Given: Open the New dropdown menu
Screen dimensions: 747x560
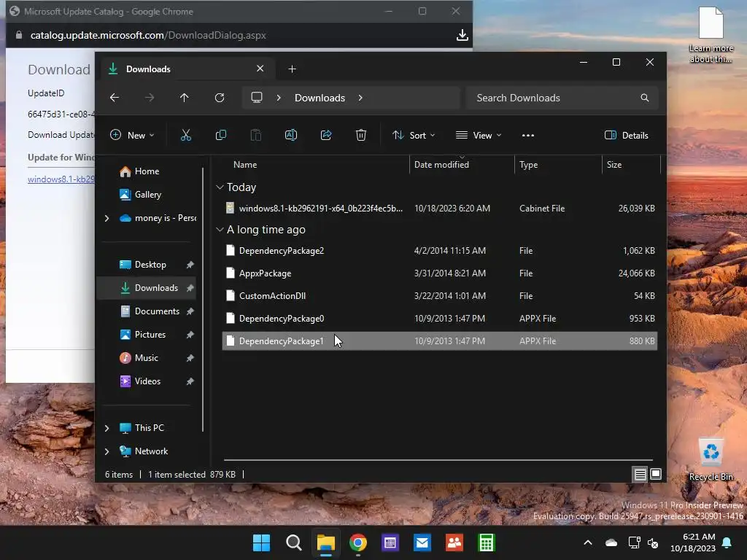Looking at the screenshot, I should [x=132, y=135].
